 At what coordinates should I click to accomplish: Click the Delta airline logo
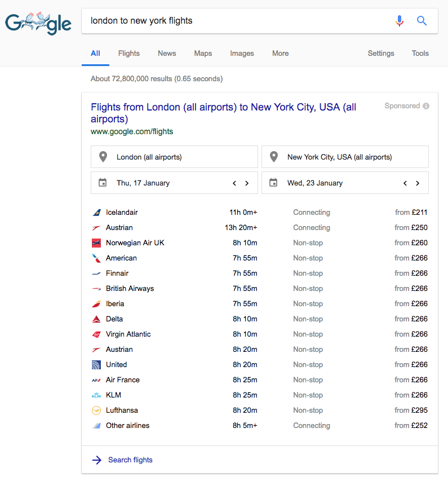click(96, 319)
